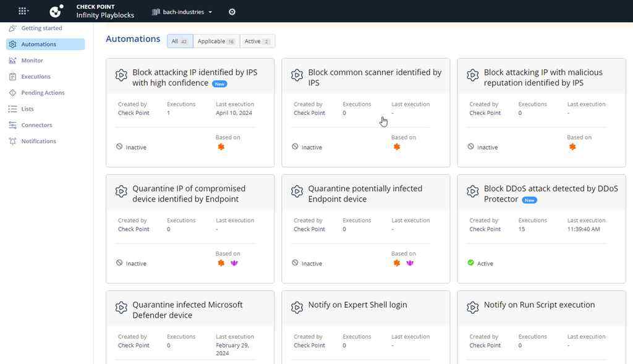Click orange Based on icon in Quarantine potentially infected card
633x364 pixels.
pos(397,263)
